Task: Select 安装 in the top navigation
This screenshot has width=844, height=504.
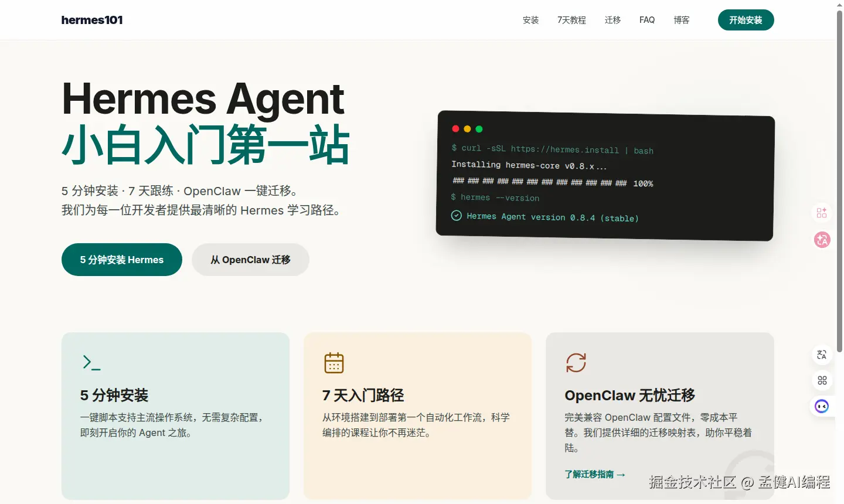Action: [x=530, y=19]
